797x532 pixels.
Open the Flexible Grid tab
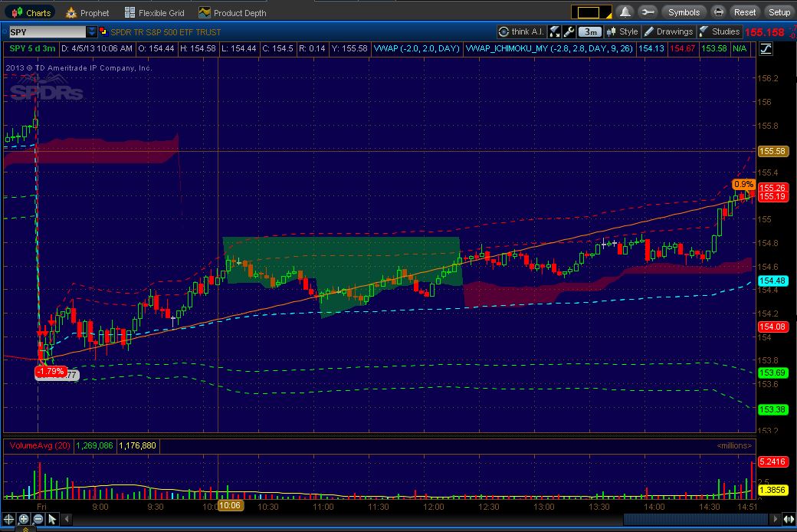(154, 13)
